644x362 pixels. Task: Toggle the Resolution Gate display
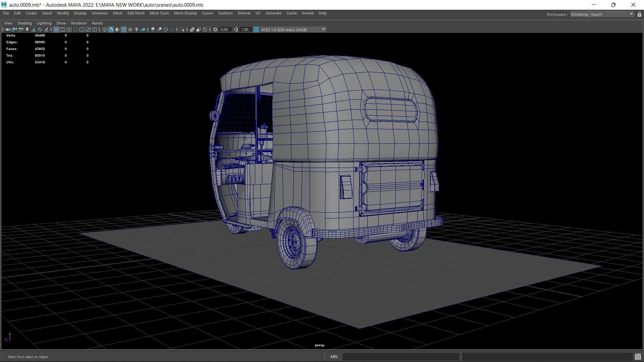pos(69,29)
